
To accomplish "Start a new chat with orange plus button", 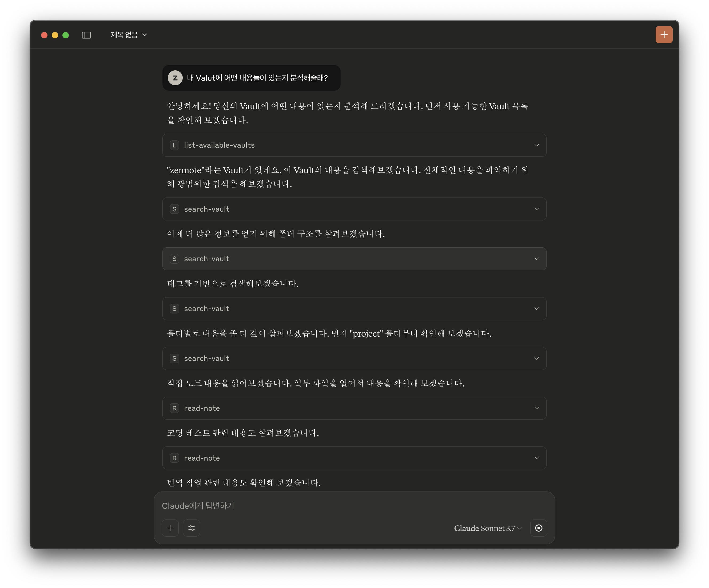I will [664, 35].
